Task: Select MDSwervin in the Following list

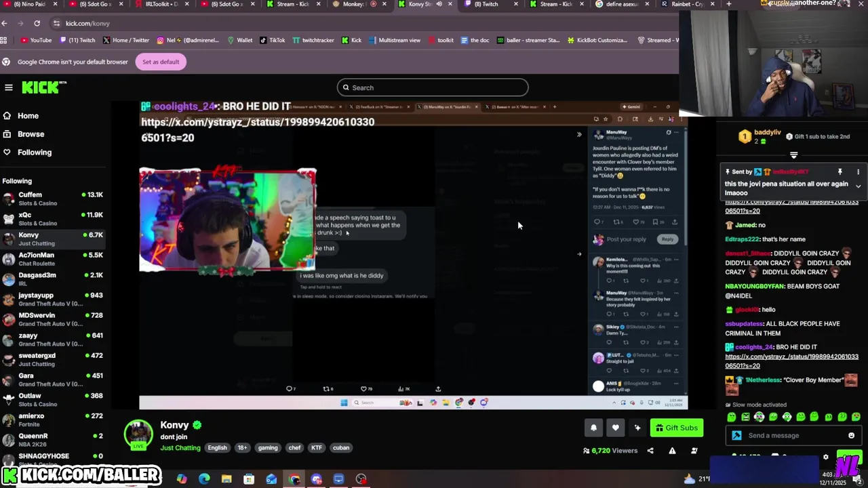Action: tap(53, 319)
